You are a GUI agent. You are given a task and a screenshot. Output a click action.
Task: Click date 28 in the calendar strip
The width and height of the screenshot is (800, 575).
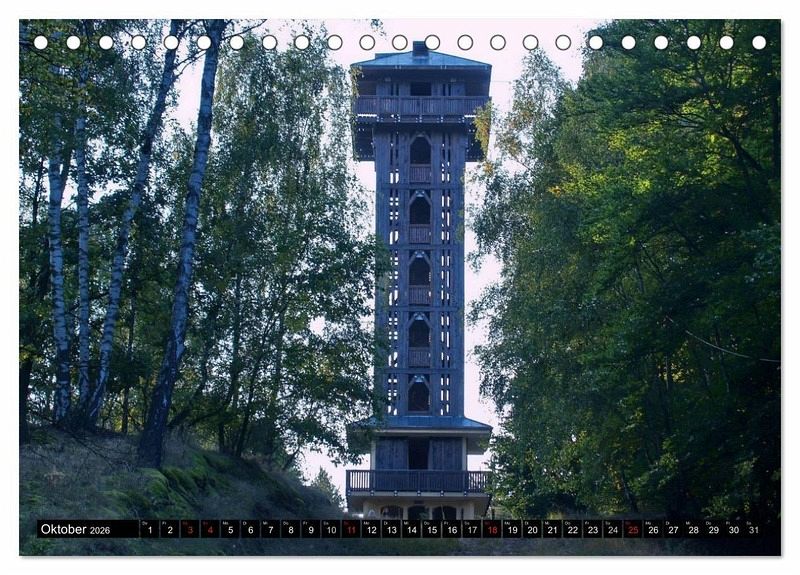click(x=693, y=529)
